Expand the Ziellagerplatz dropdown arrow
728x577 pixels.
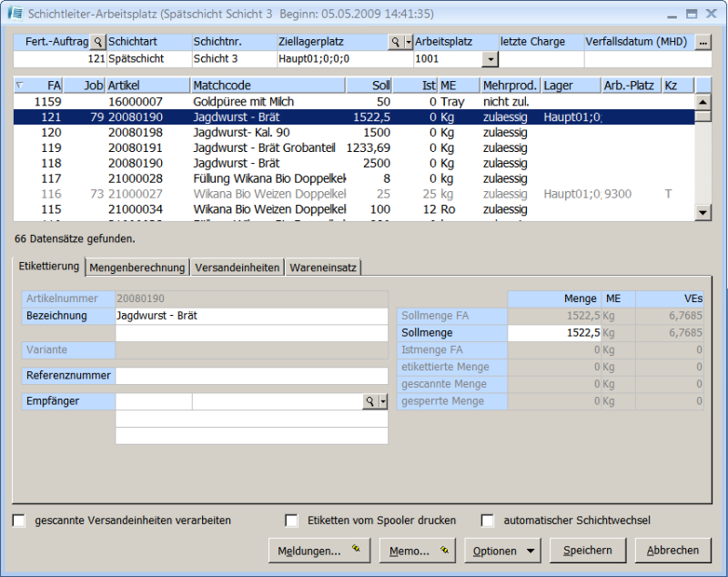[409, 42]
